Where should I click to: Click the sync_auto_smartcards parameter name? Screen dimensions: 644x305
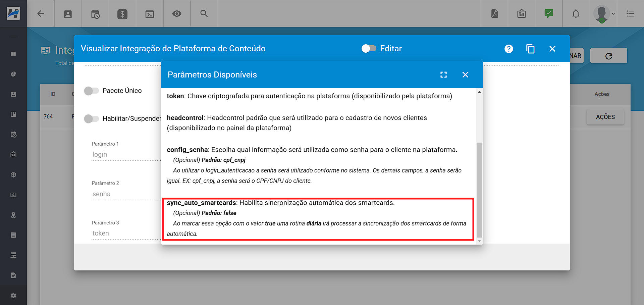pos(201,203)
